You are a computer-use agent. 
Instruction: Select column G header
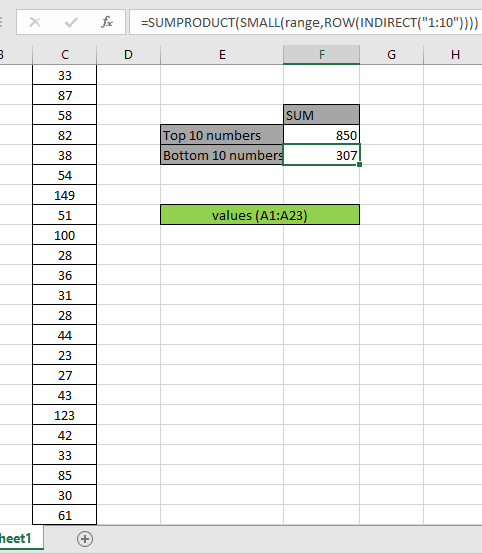pyautogui.click(x=392, y=55)
